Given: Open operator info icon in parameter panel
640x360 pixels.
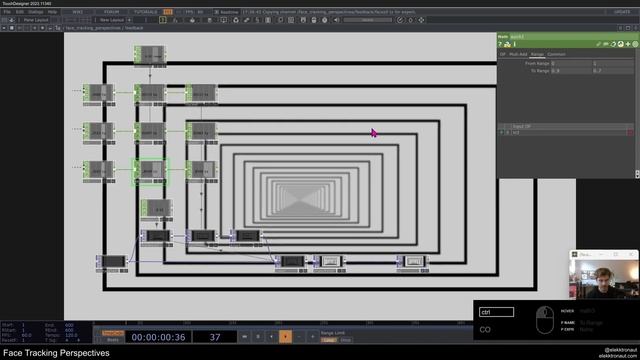Looking at the screenshot, I should point(515,44).
